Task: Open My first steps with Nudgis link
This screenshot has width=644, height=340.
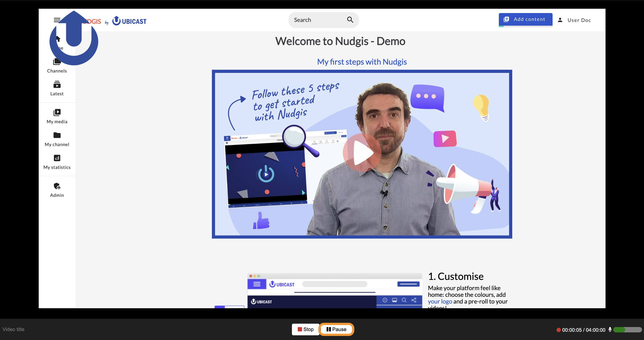Action: coord(362,62)
